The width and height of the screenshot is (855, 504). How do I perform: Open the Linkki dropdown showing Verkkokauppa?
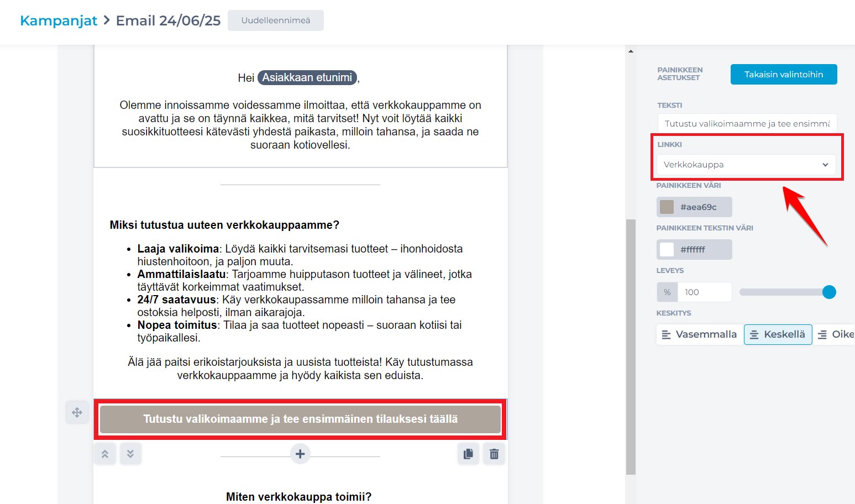746,165
